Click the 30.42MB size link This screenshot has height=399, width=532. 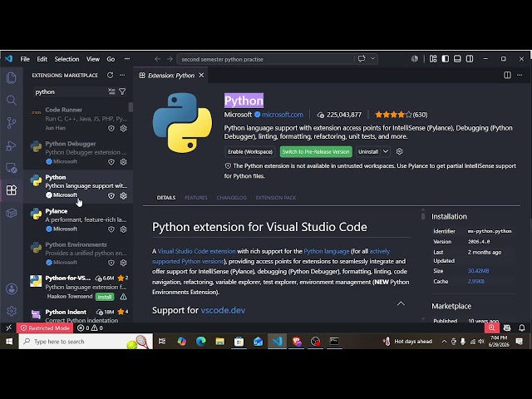tap(479, 271)
